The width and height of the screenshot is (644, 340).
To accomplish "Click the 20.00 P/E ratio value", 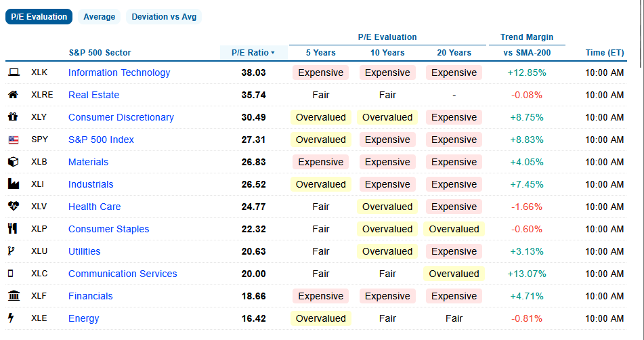I will (x=253, y=274).
